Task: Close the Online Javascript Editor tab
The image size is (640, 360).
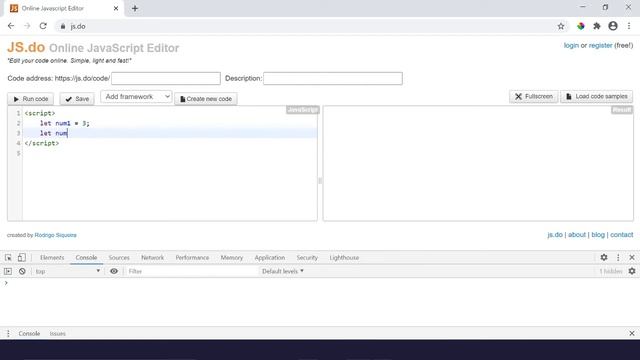Action: 116,8
